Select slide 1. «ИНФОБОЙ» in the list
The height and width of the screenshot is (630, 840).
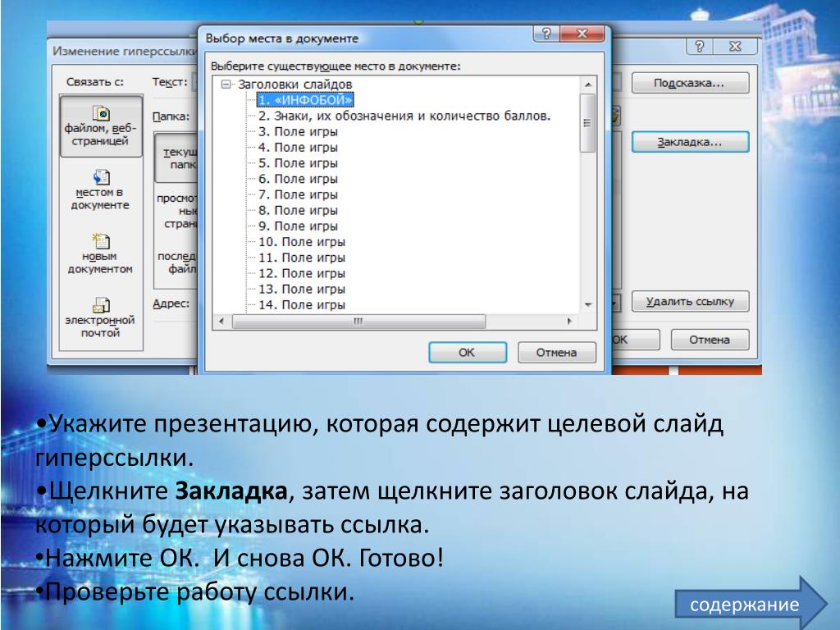click(305, 100)
